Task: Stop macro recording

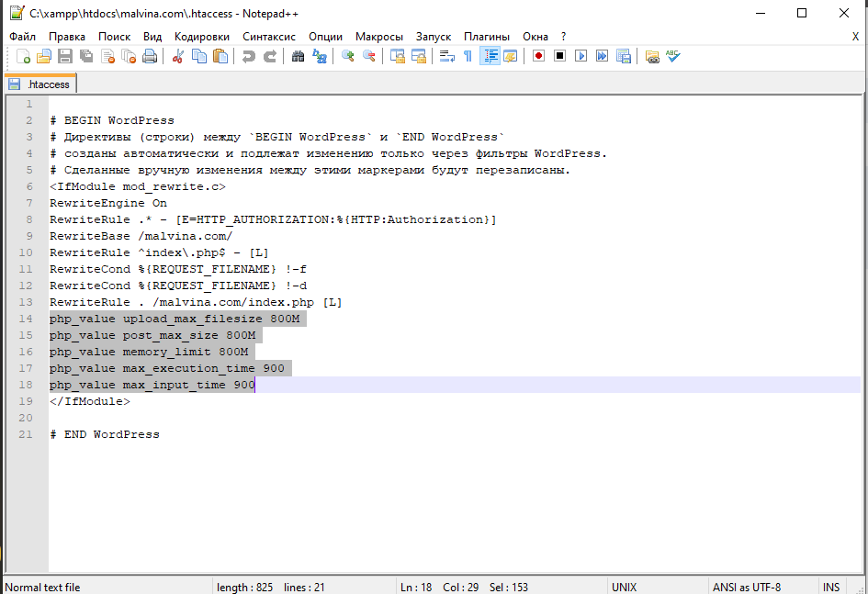Action: coord(559,56)
